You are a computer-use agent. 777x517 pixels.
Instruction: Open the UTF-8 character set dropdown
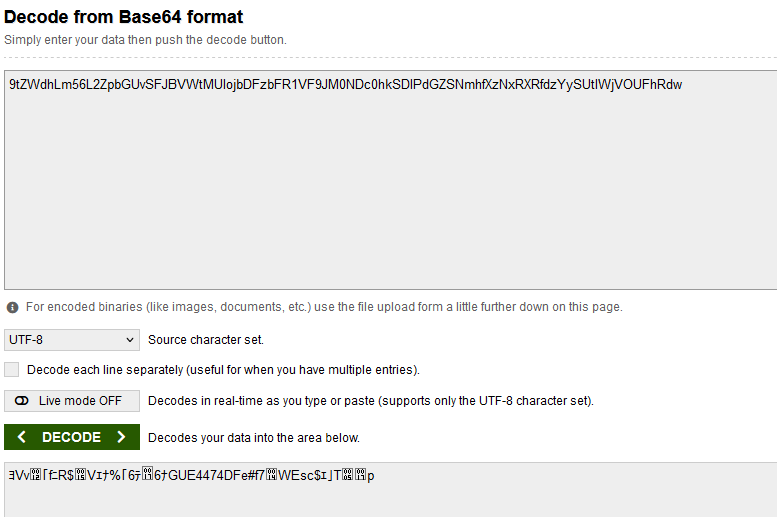(72, 340)
